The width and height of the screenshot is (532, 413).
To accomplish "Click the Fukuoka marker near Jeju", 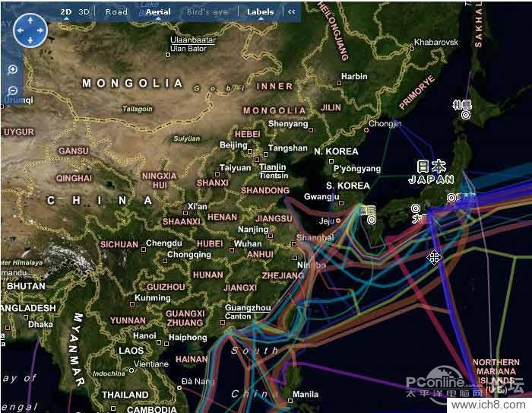I will [x=372, y=220].
